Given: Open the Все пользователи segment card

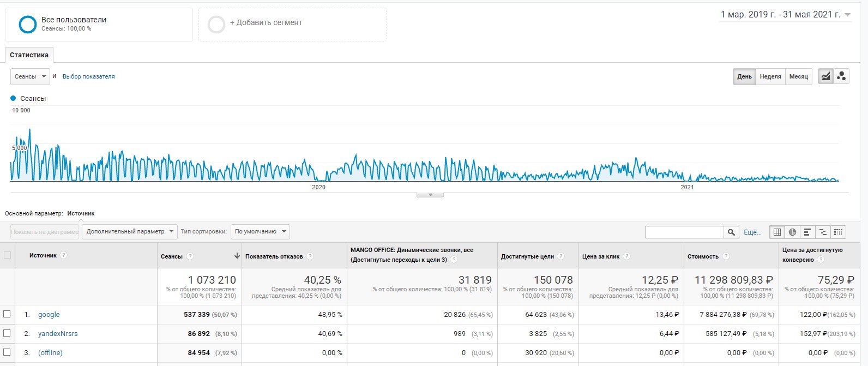Looking at the screenshot, I should (99, 25).
